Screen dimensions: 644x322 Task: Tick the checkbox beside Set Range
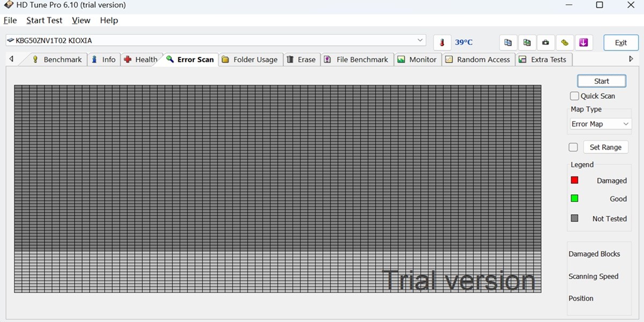573,147
